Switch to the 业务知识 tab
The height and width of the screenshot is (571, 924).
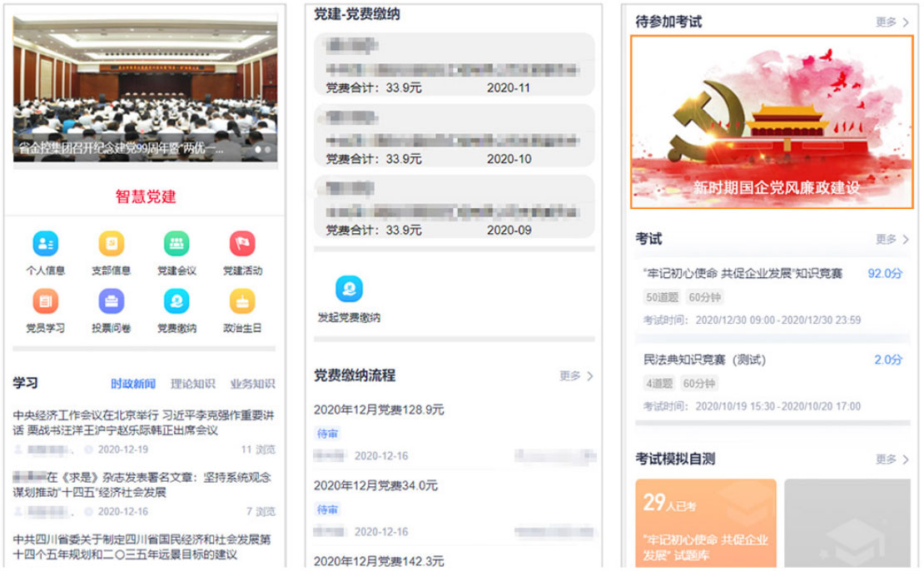coord(252,384)
